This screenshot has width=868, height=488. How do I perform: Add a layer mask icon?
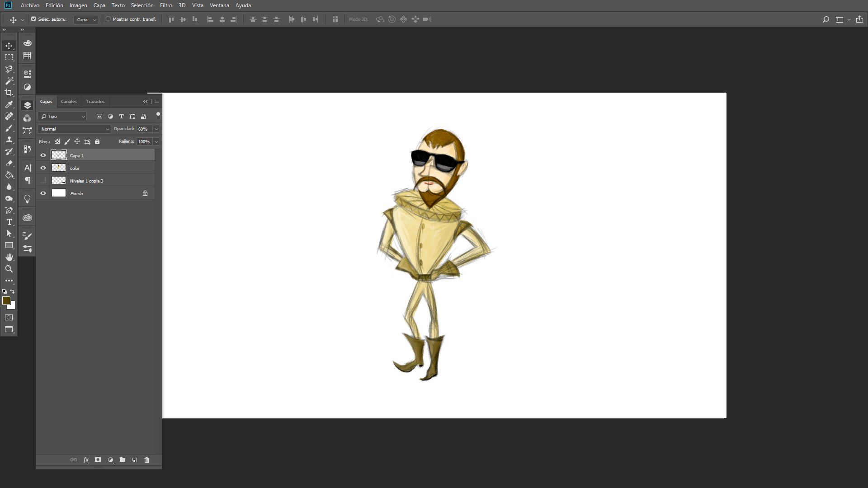point(98,460)
